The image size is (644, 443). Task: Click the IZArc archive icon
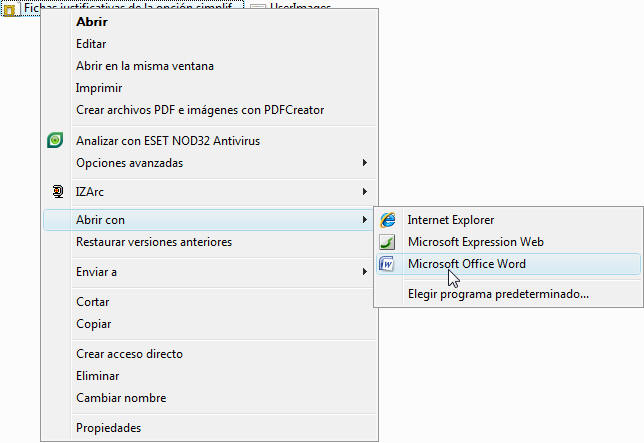pyautogui.click(x=58, y=191)
